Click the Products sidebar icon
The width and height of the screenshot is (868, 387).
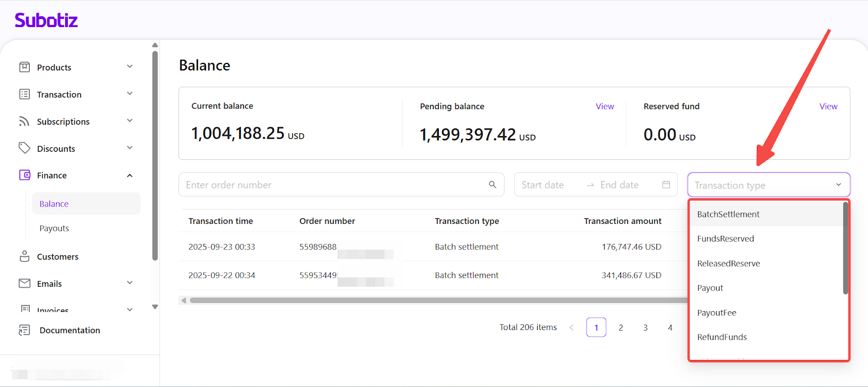tap(24, 67)
